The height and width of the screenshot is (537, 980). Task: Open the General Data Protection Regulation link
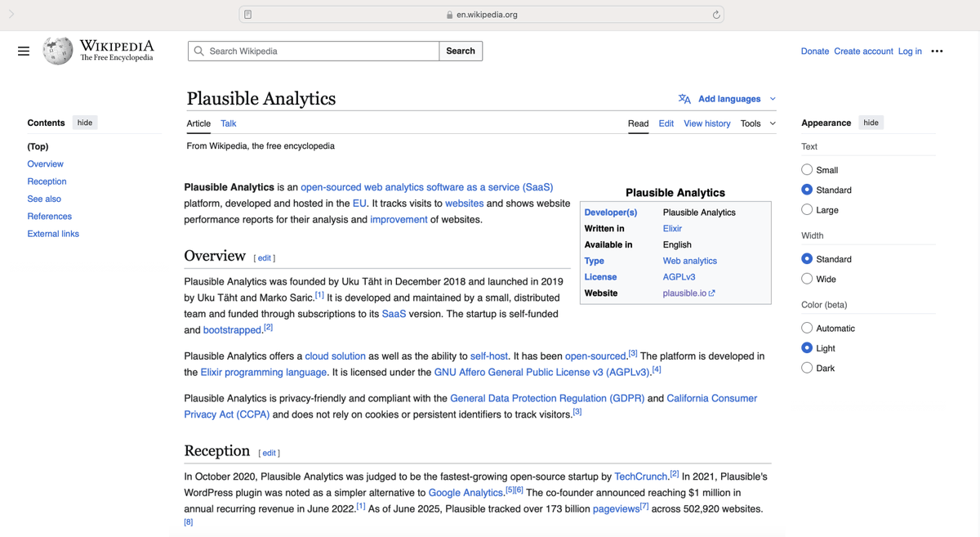pos(547,398)
